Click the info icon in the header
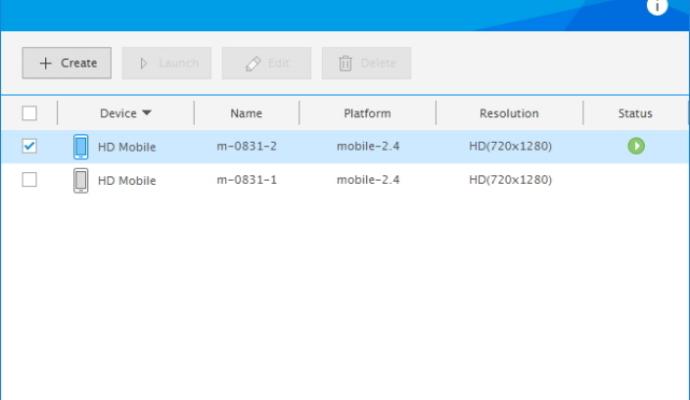The height and width of the screenshot is (400, 690). click(657, 6)
